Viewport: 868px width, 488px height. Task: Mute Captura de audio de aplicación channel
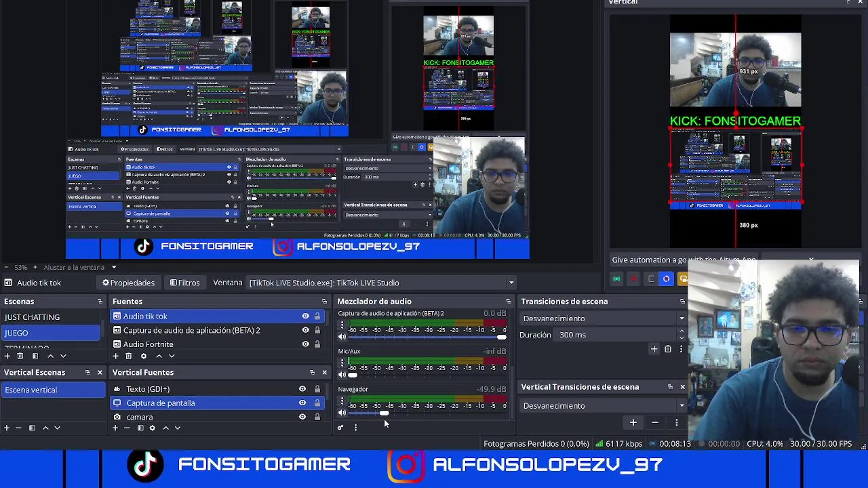342,337
